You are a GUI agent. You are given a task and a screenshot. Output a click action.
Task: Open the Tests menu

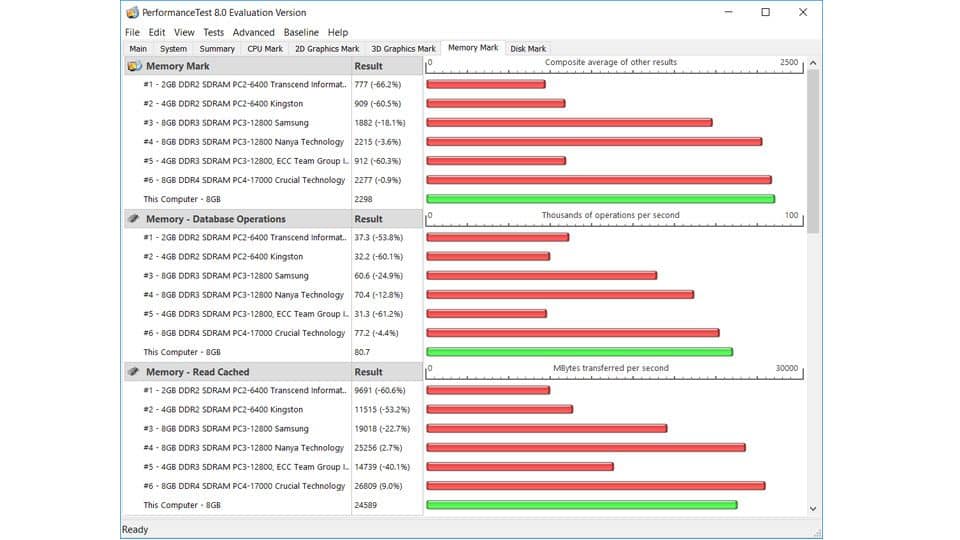pyautogui.click(x=214, y=32)
